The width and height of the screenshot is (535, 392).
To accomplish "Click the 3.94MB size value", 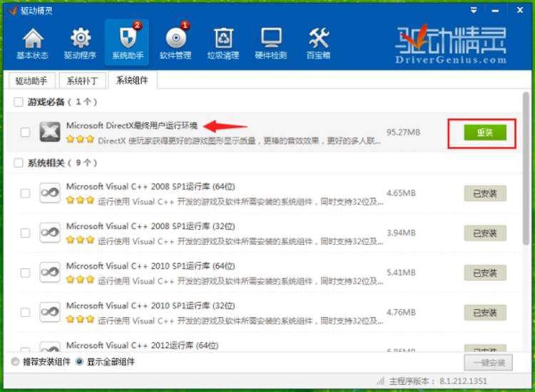I will pyautogui.click(x=401, y=233).
